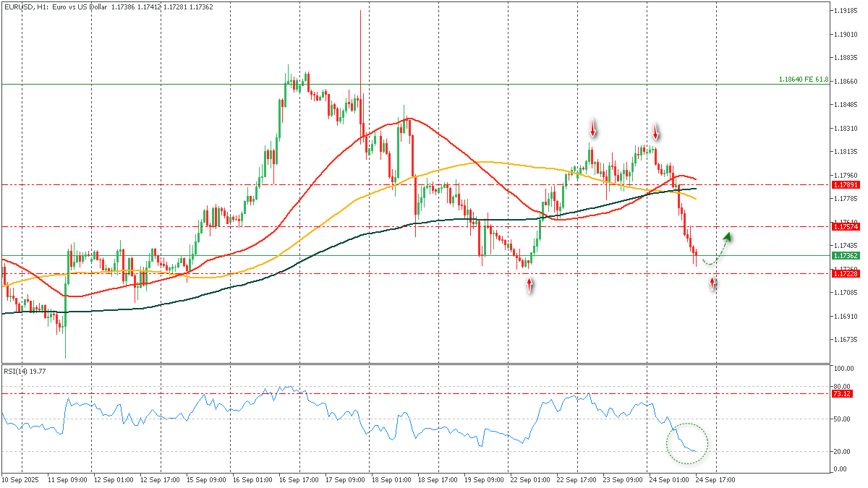The width and height of the screenshot is (868, 488).
Task: Click the red 1.17574 price level tag
Action: pos(845,227)
